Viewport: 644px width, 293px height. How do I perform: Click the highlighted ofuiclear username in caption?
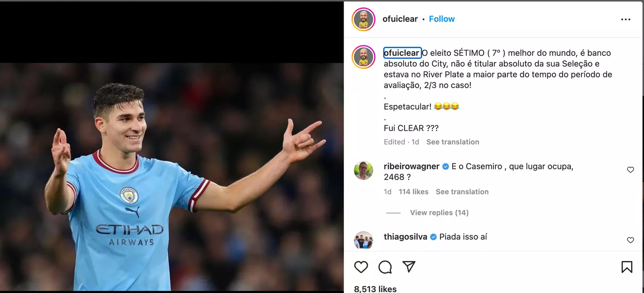[x=402, y=53]
